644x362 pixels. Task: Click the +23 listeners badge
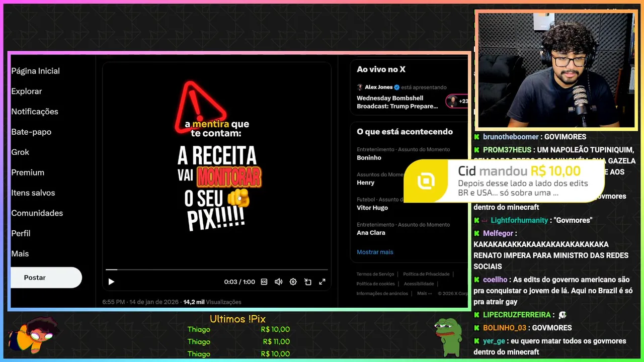pos(457,101)
